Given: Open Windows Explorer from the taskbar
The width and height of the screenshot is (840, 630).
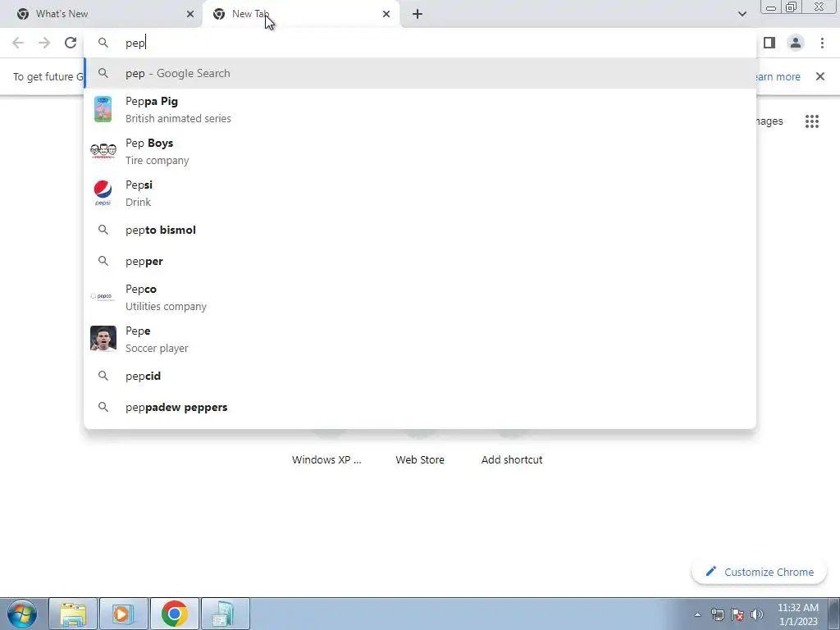Looking at the screenshot, I should [x=73, y=614].
